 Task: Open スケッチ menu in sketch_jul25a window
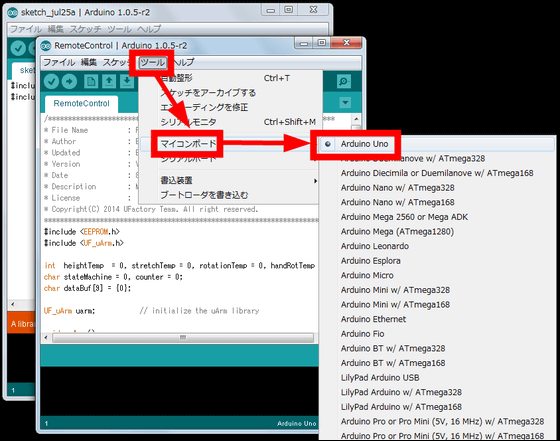85,29
